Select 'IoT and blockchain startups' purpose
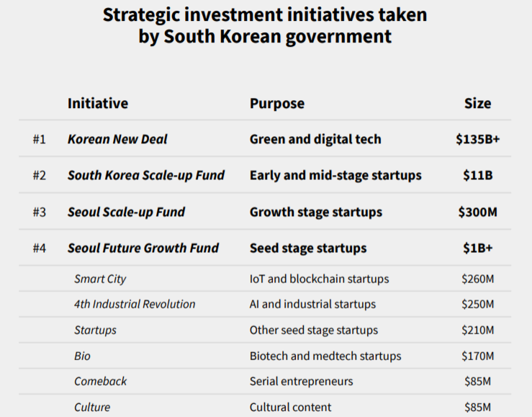The width and height of the screenshot is (532, 417). 319,279
